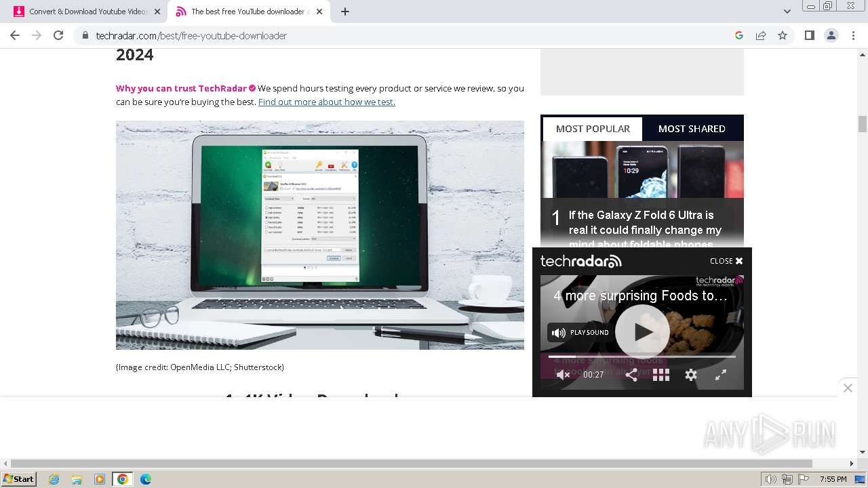Open a new browser tab
Image resolution: width=868 pixels, height=488 pixels.
pos(345,12)
